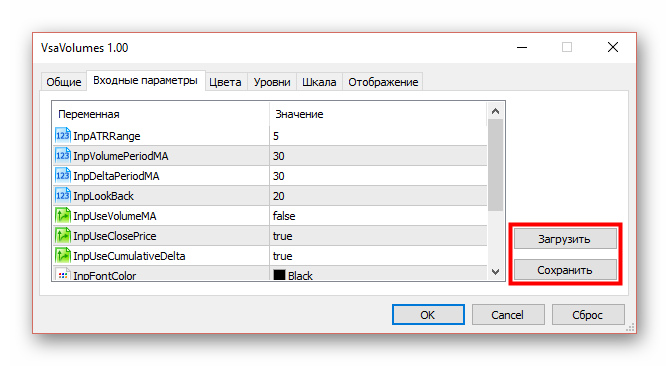Select the InpUseCumulativeDelta variable name

[x=129, y=256]
